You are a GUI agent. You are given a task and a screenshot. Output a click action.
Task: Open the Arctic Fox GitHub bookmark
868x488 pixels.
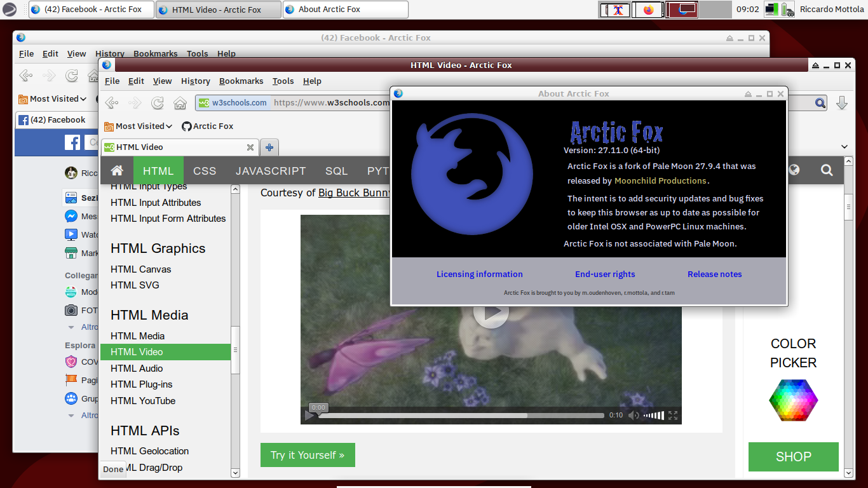pyautogui.click(x=207, y=126)
